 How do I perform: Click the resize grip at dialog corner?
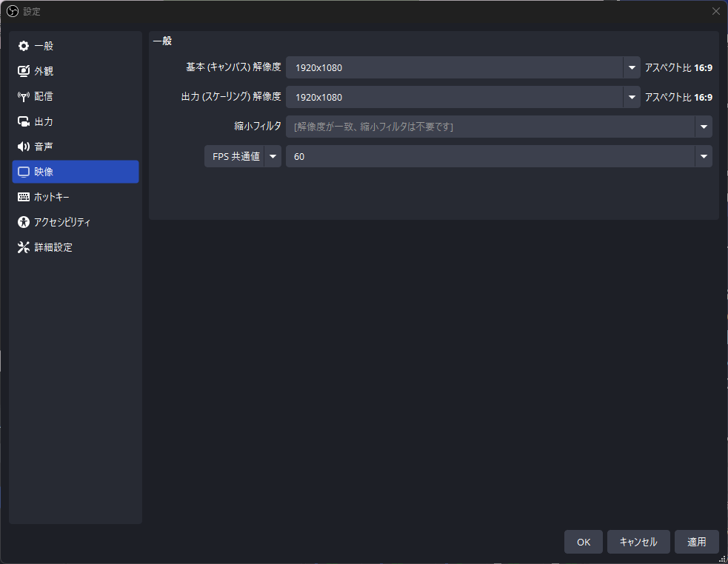click(x=722, y=559)
